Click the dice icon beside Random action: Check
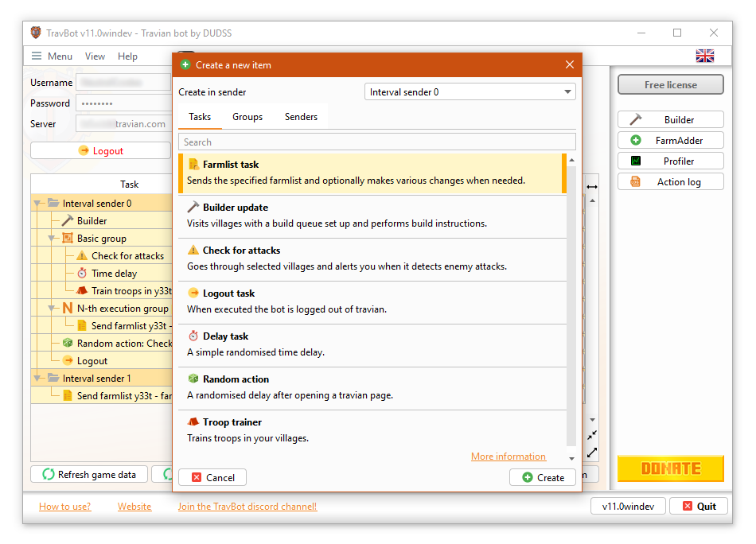 coord(68,343)
